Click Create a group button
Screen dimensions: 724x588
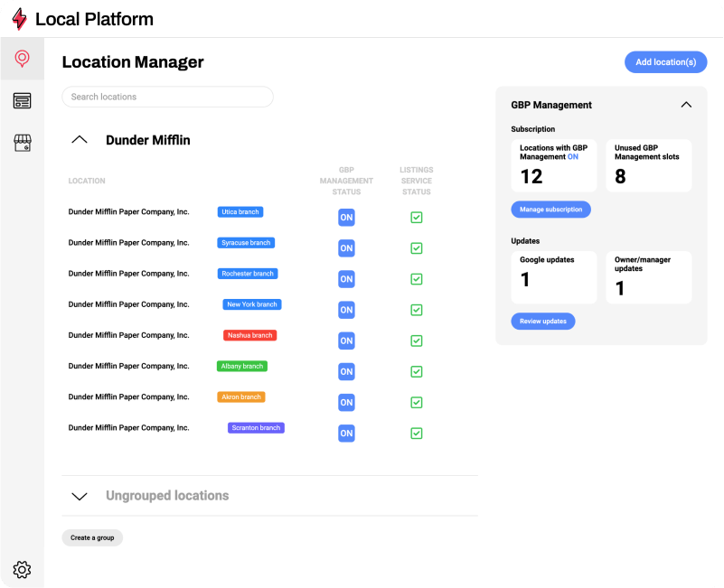[x=92, y=537]
